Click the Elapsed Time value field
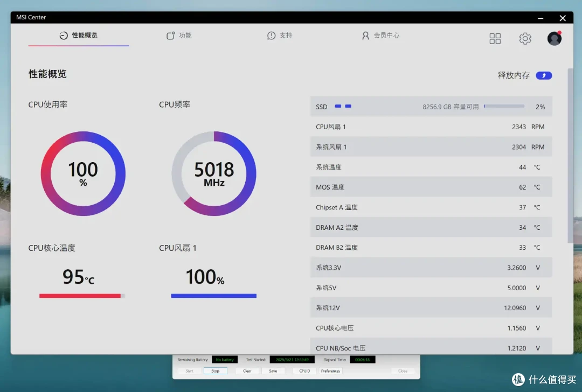The image size is (582, 392). 362,359
